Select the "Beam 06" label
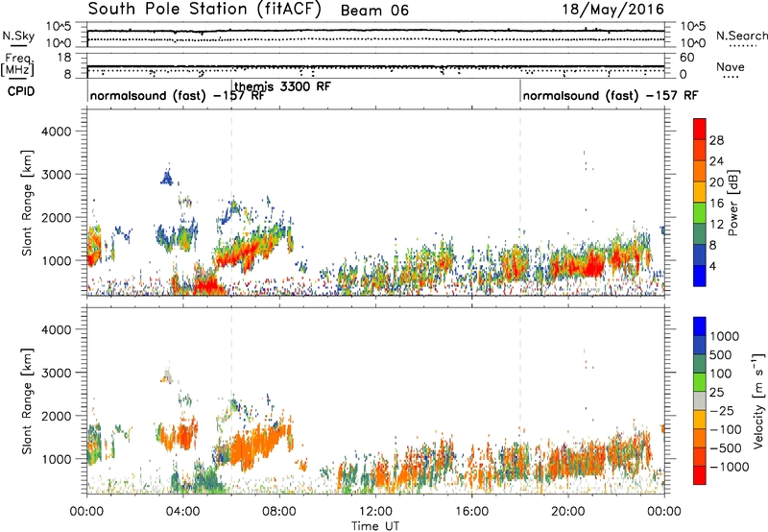768x532 pixels. (x=374, y=11)
